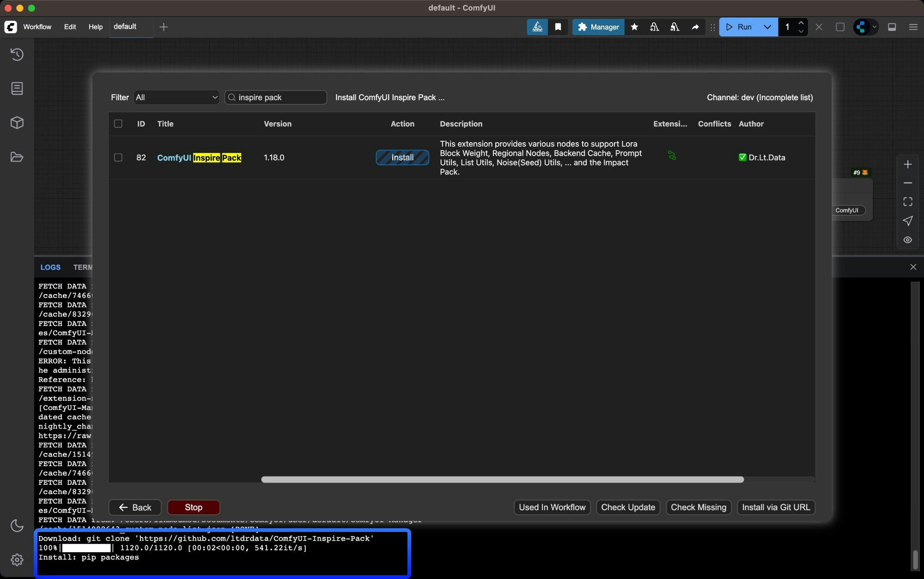
Task: Select the ComfyUI Inspire Pack row checkbox
Action: [118, 157]
